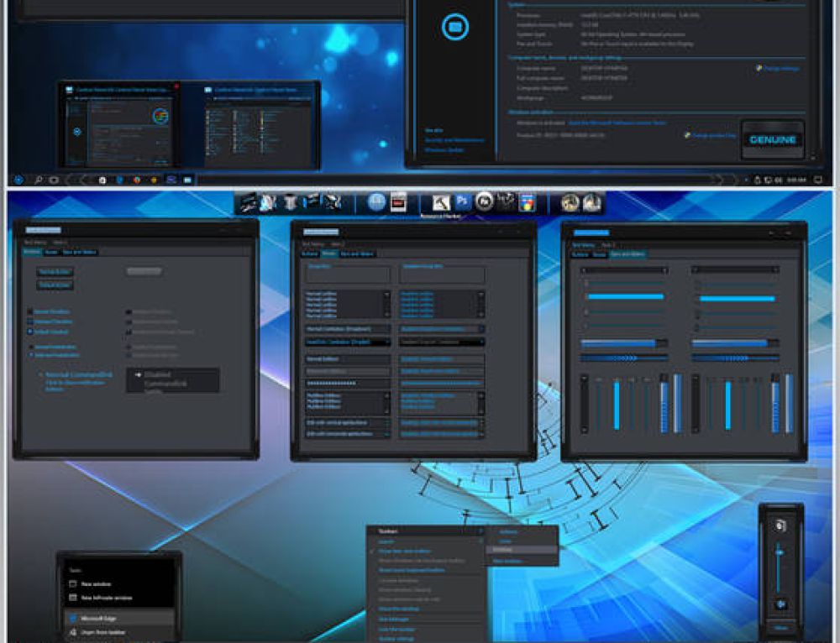Click the Action Center icon in the system tray

coord(817,180)
